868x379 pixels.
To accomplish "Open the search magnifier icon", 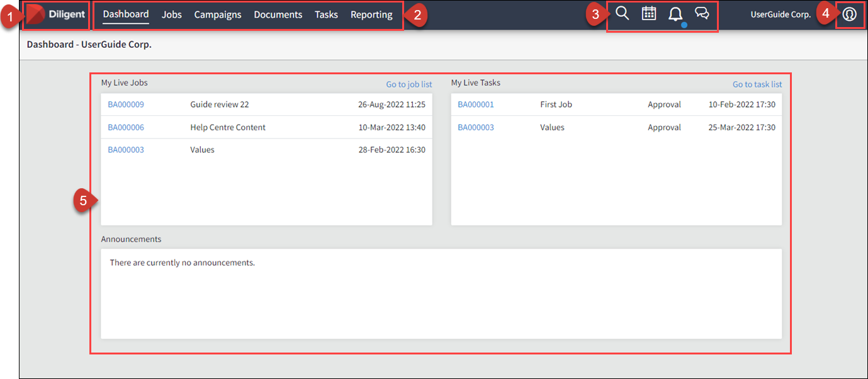I will click(x=622, y=13).
